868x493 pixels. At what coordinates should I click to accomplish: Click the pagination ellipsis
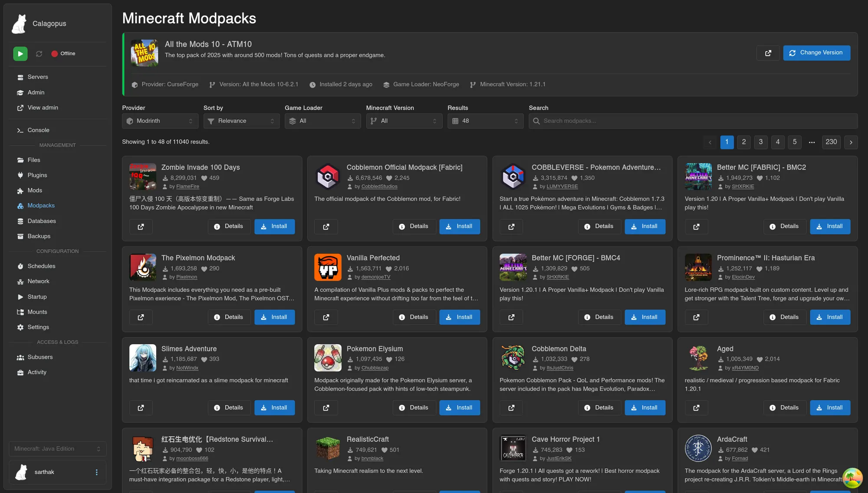point(812,142)
